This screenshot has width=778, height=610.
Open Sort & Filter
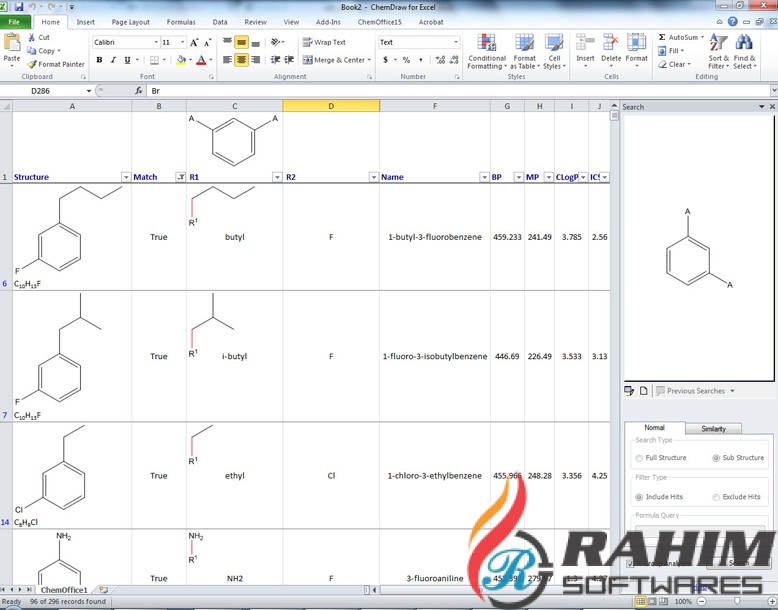coord(718,52)
